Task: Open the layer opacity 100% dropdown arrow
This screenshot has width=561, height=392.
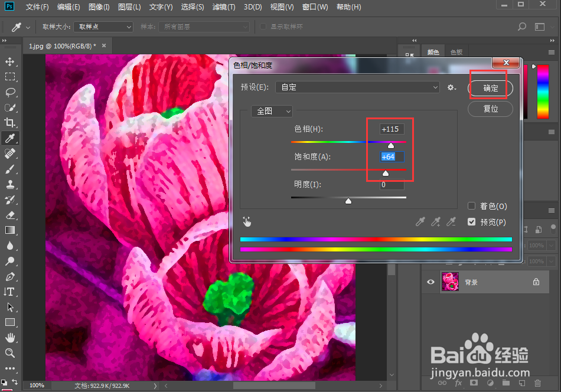Action: coord(551,246)
